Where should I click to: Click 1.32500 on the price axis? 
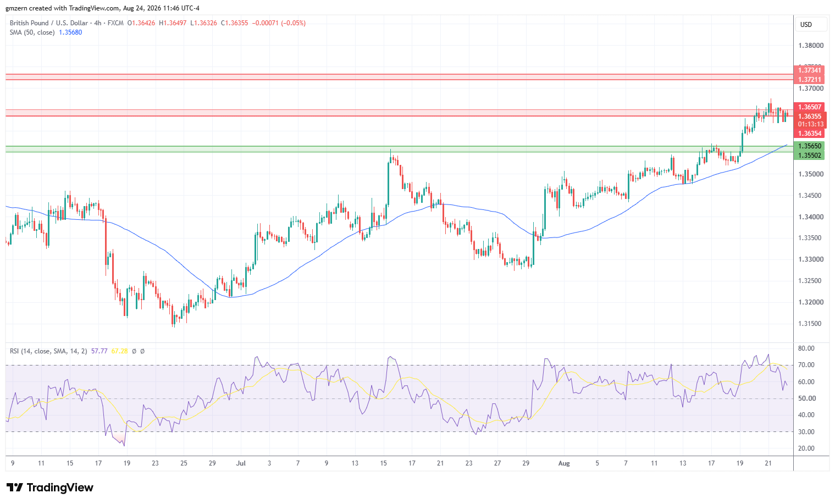click(x=811, y=281)
